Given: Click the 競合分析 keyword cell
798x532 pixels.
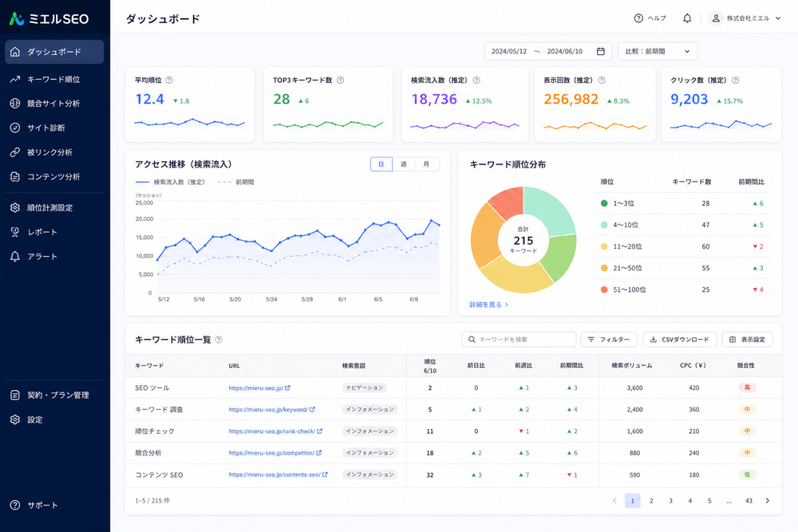Looking at the screenshot, I should pyautogui.click(x=148, y=453).
